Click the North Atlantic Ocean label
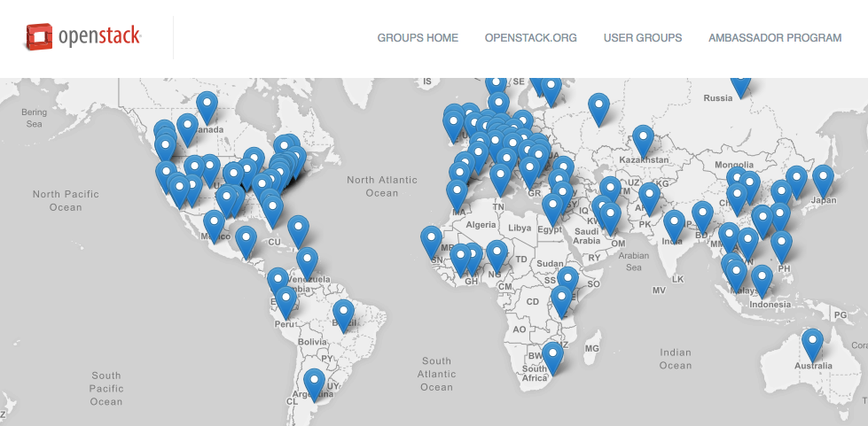This screenshot has width=868, height=426. (382, 187)
